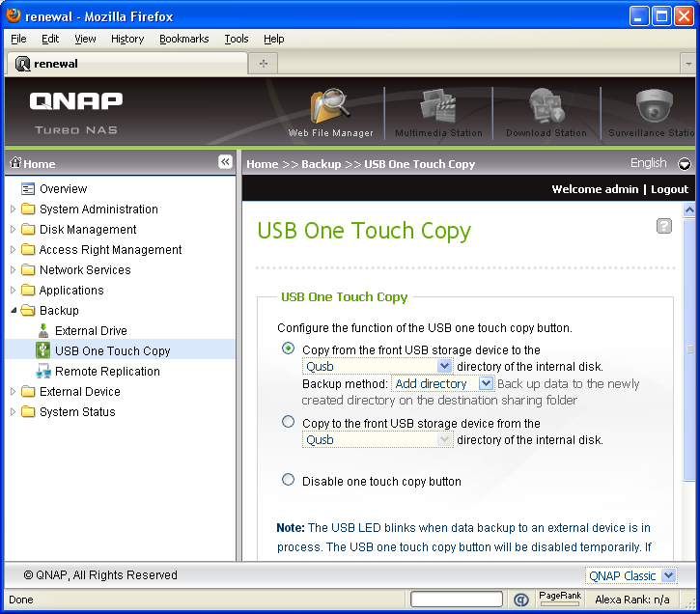Viewport: 700px width, 614px height.
Task: Launch the Multimedia Station icon
Action: pyautogui.click(x=438, y=108)
